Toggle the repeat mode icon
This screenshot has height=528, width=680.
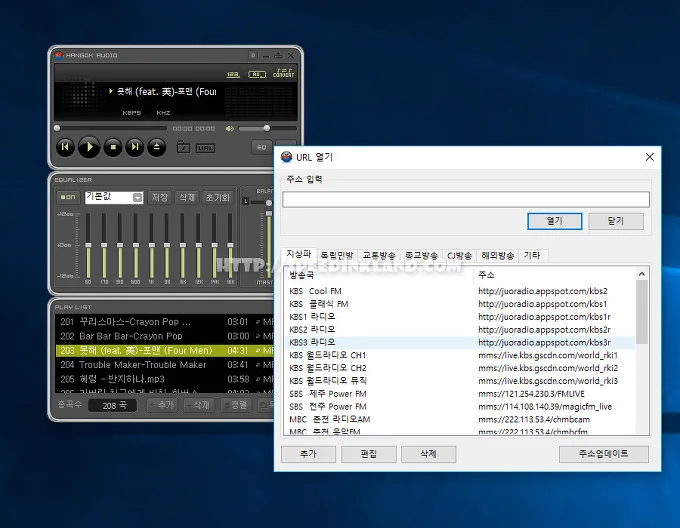click(x=256, y=75)
